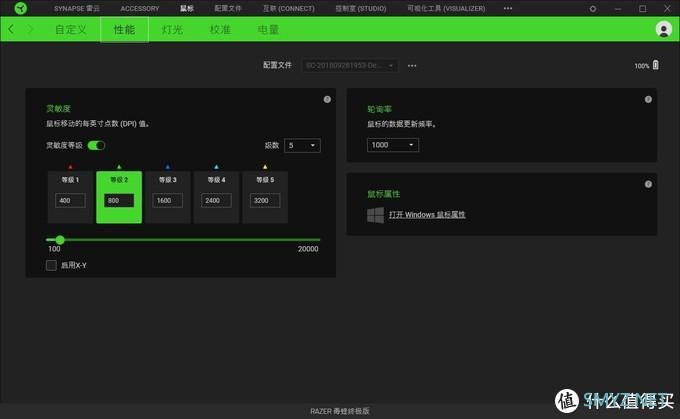Open the 配置文件 top menu item

click(x=228, y=8)
